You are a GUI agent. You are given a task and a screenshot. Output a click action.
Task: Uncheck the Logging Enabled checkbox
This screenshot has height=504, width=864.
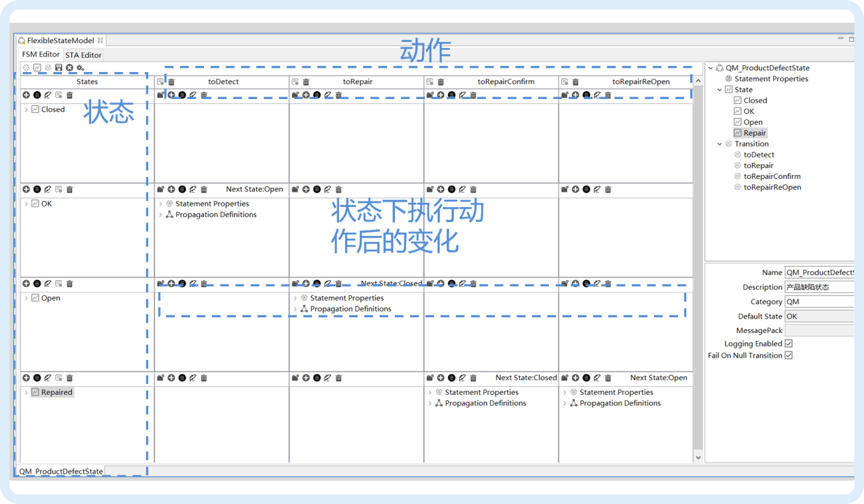click(x=788, y=344)
